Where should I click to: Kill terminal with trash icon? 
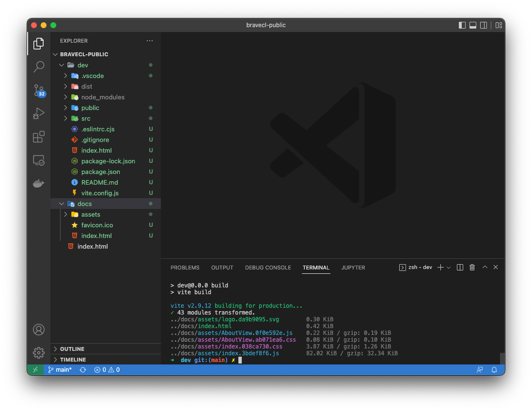[472, 268]
